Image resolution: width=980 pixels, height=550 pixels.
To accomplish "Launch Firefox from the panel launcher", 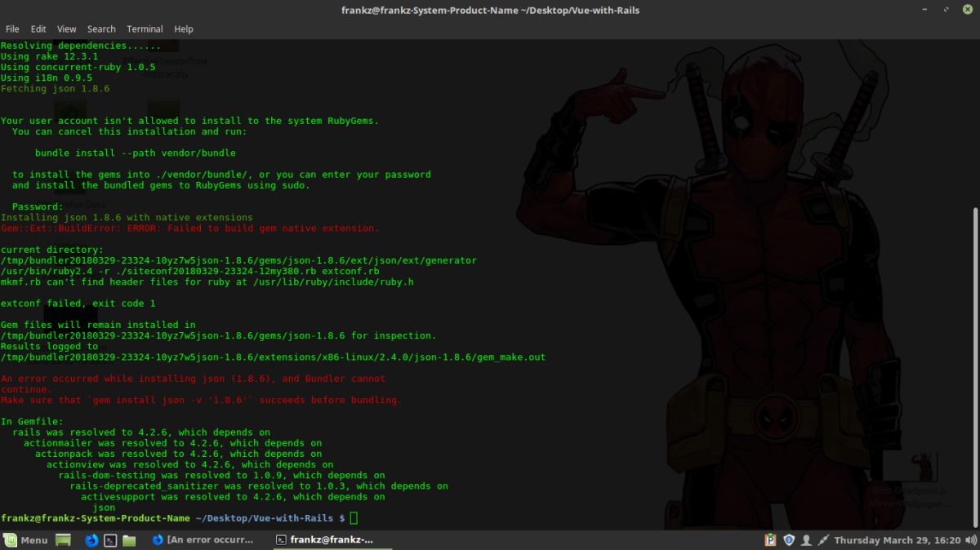I will coord(91,540).
